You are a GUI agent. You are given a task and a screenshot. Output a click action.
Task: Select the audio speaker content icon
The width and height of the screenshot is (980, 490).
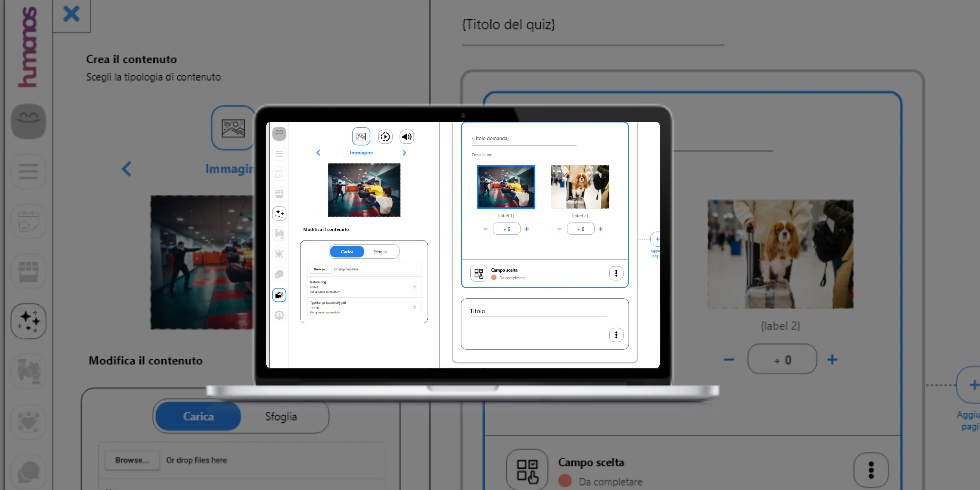pos(407,137)
